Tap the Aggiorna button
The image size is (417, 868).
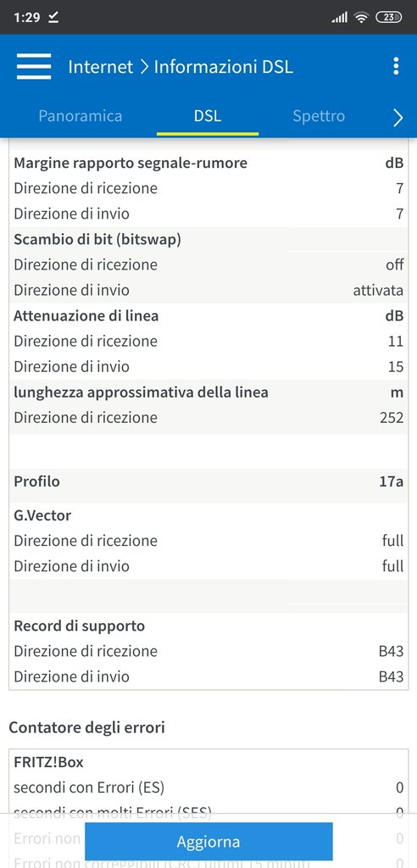208,842
